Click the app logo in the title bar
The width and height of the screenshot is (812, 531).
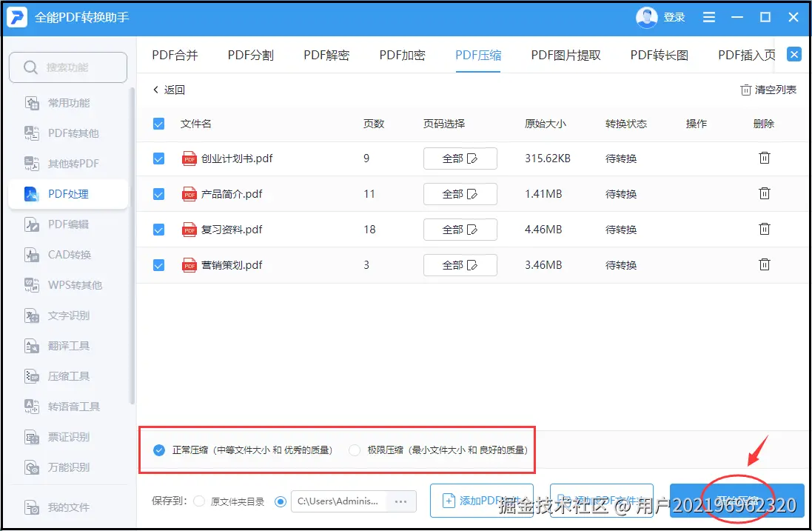(x=17, y=17)
